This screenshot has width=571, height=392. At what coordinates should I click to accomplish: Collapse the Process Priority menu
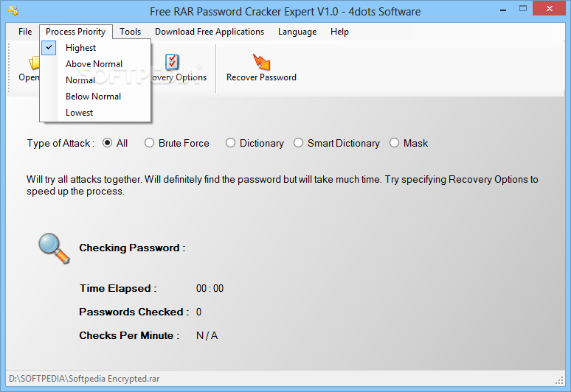click(76, 32)
